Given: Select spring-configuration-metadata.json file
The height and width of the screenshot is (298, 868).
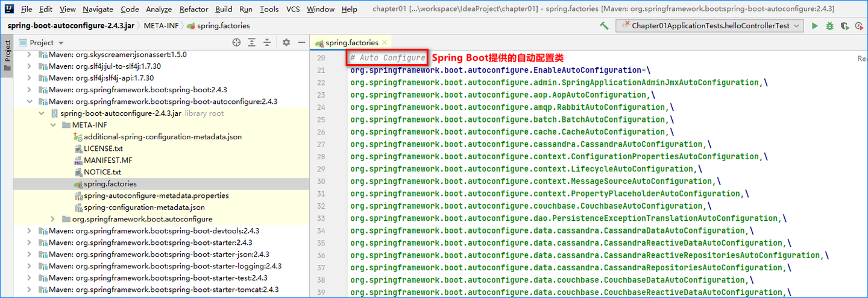Looking at the screenshot, I should (139, 208).
